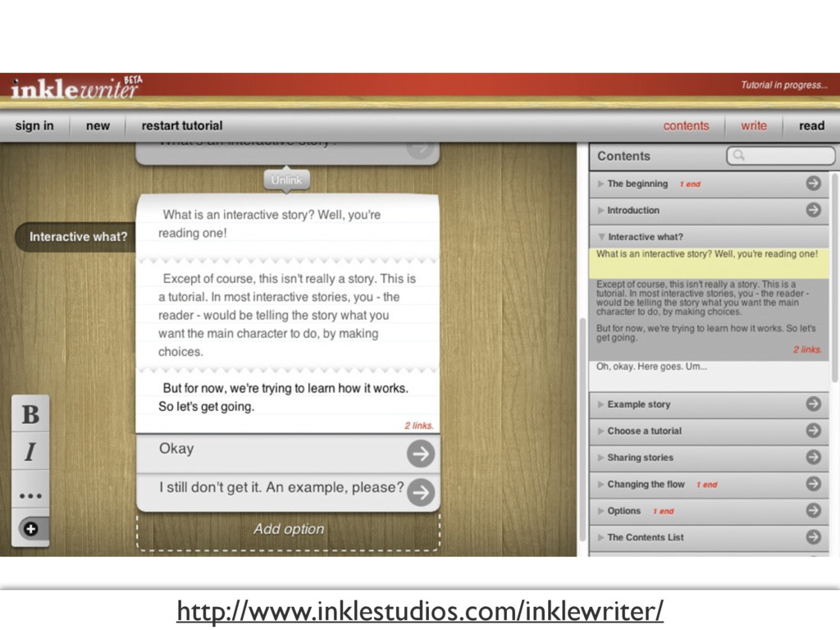Jump to The beginning via its arrow icon
Screen dimensions: 840x630
pos(813,183)
